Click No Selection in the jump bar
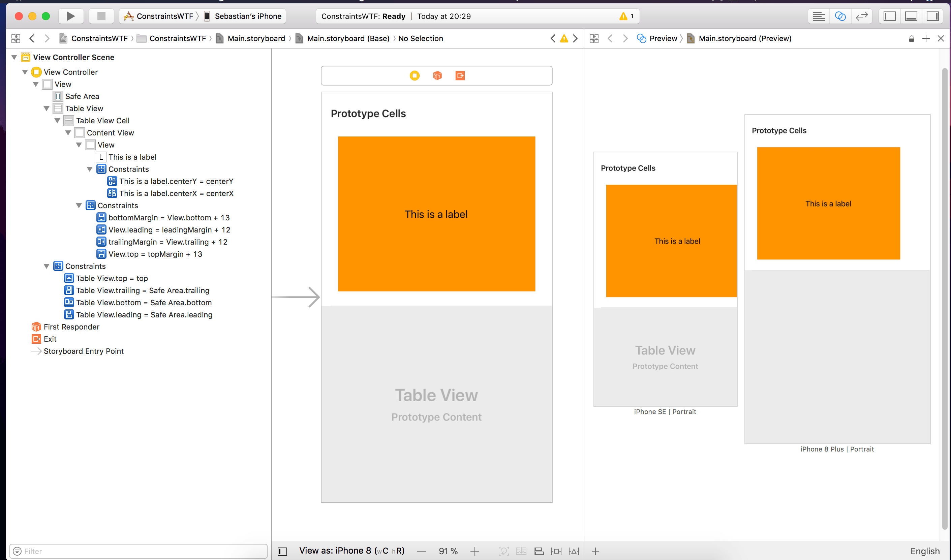951x560 pixels. coord(421,38)
